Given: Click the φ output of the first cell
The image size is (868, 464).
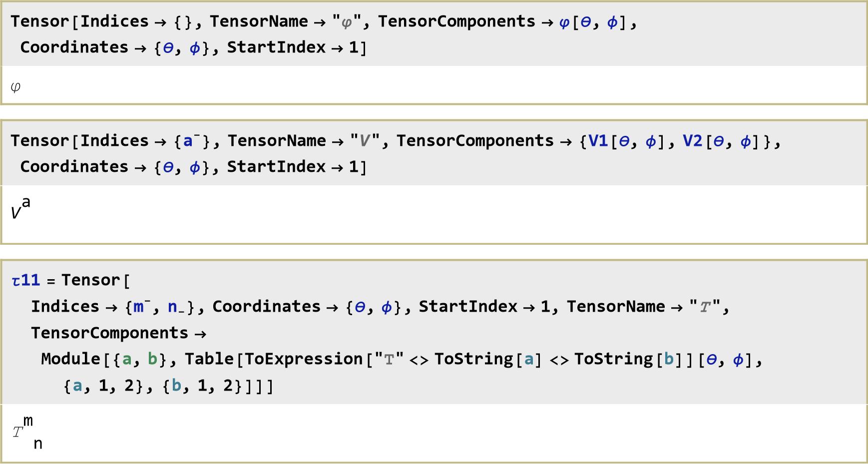Looking at the screenshot, I should (15, 87).
